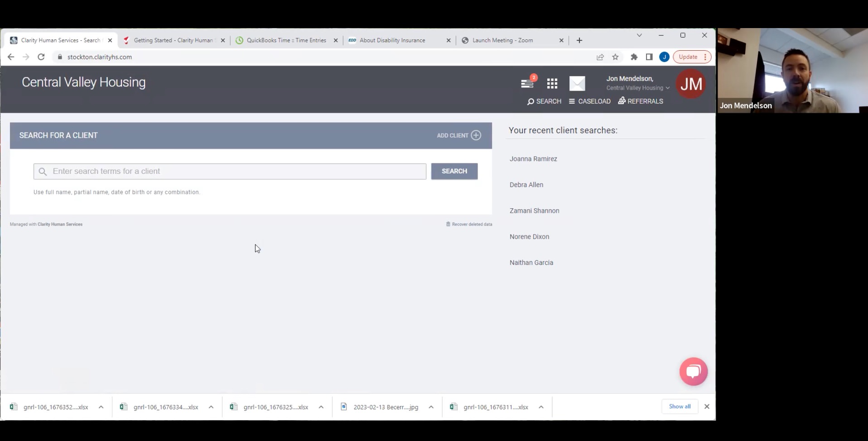The image size is (868, 441).
Task: Open recent client Norene Dixon
Action: tap(529, 237)
